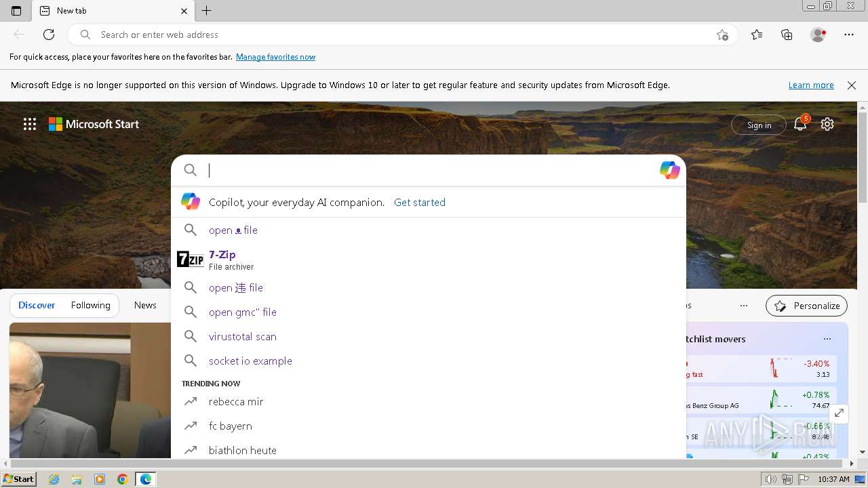This screenshot has width=868, height=488.
Task: Click the Sign in button
Action: point(759,125)
